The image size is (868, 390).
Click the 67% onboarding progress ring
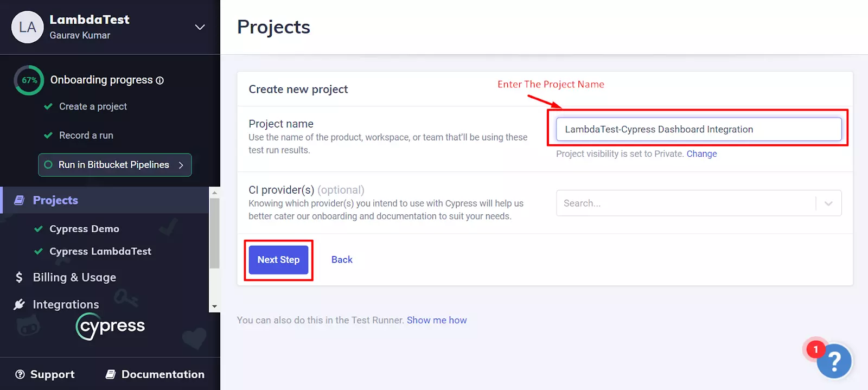(x=29, y=80)
